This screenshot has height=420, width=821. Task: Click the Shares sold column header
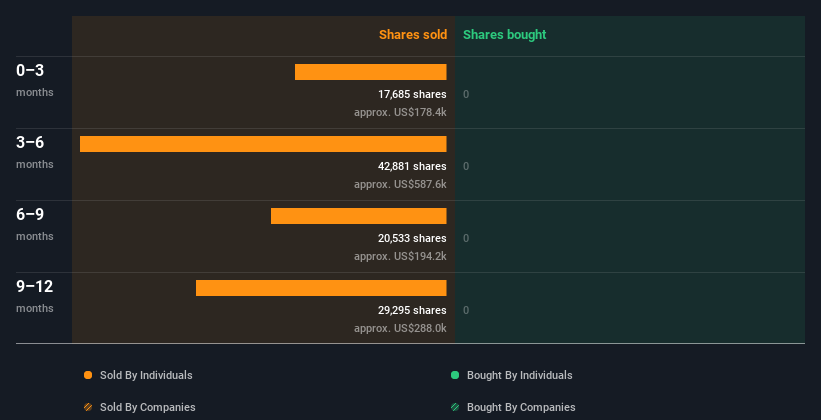(x=413, y=35)
